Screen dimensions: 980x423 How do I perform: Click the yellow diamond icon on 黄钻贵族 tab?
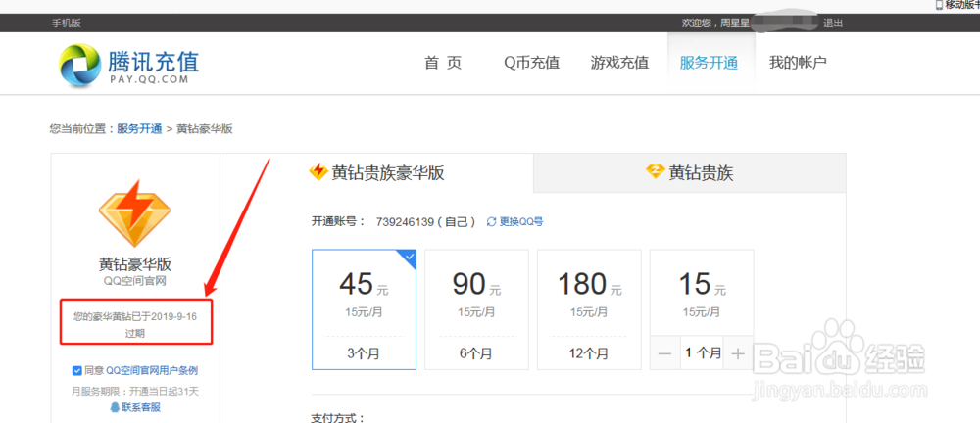(x=655, y=171)
